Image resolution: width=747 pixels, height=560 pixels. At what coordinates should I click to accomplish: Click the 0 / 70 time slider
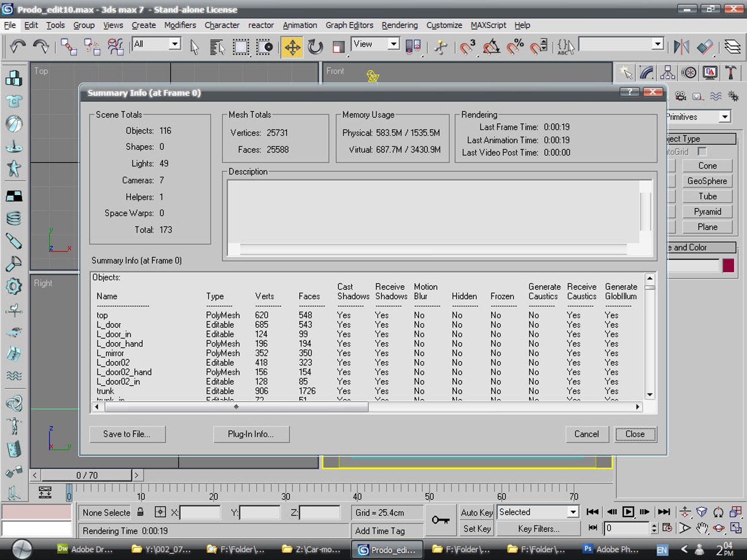pyautogui.click(x=86, y=475)
